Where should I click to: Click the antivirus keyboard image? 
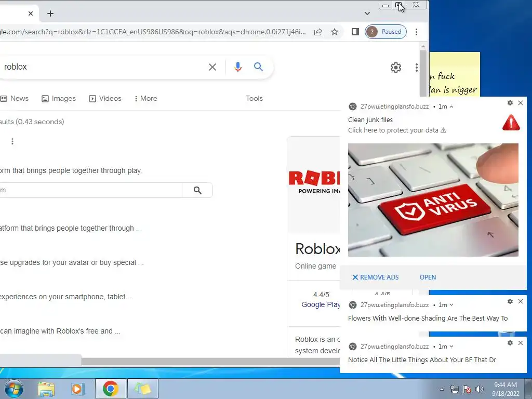pyautogui.click(x=433, y=200)
